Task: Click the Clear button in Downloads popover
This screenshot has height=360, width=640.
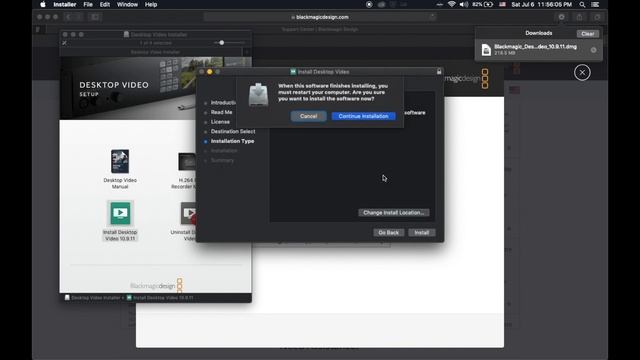Action: click(x=588, y=34)
